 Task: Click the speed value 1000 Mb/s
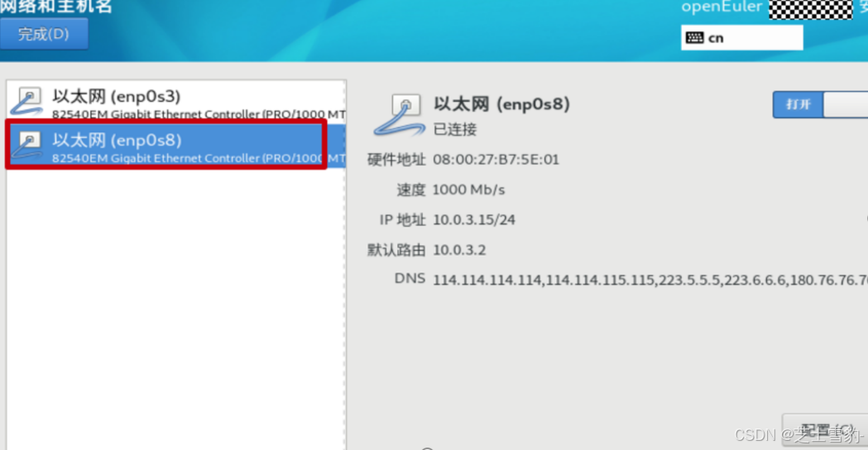(468, 190)
